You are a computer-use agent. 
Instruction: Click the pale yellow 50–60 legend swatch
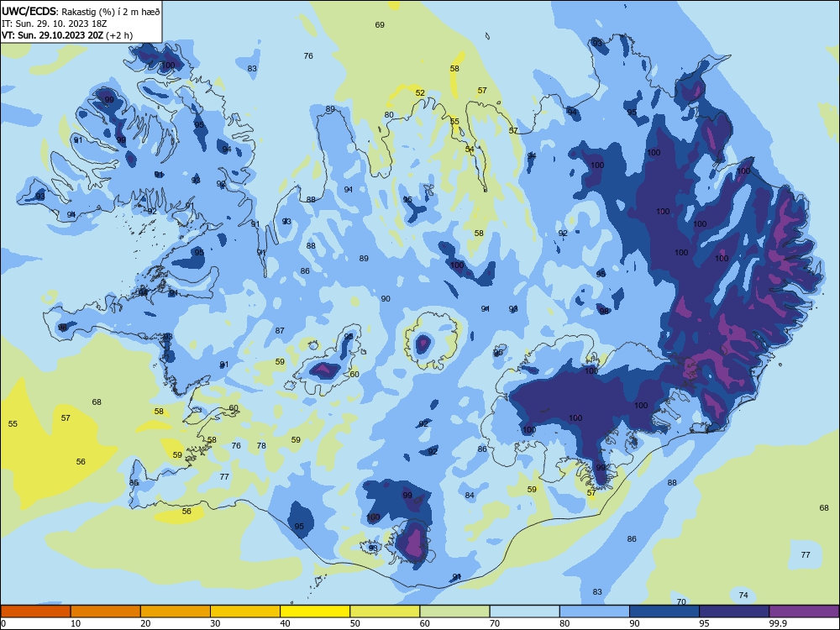click(385, 612)
